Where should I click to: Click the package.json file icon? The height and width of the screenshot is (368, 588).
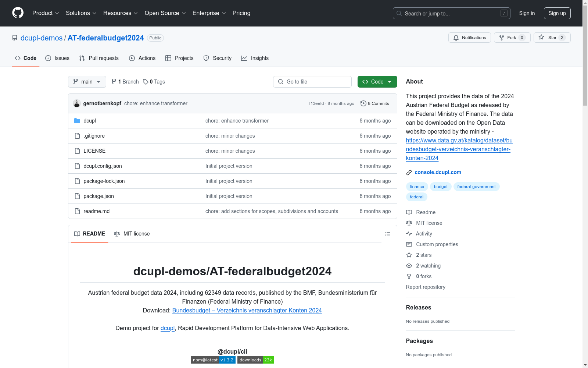click(77, 196)
